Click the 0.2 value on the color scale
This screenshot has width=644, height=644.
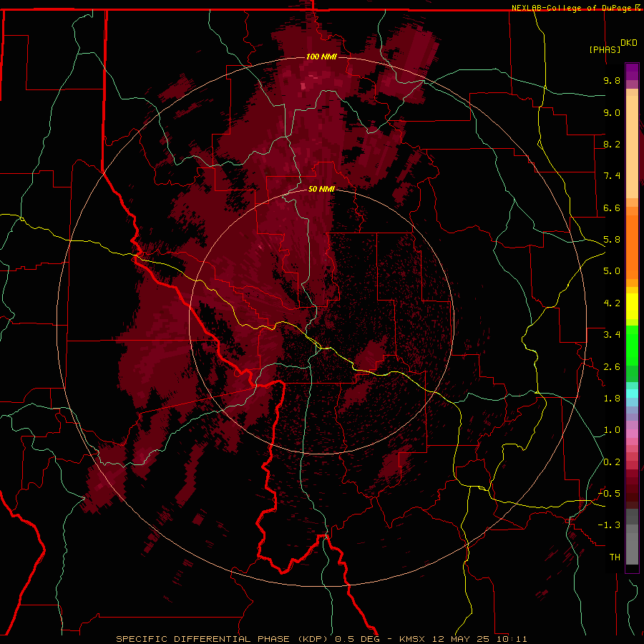(612, 462)
